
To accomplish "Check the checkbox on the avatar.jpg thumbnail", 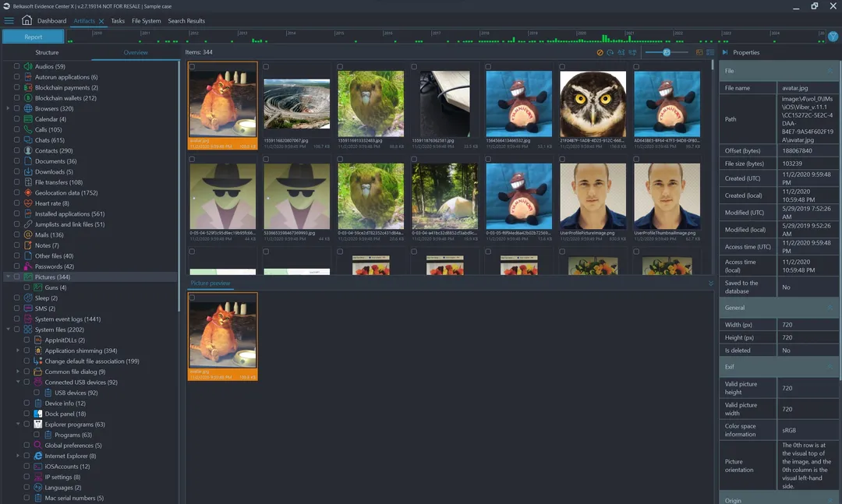I will point(193,66).
